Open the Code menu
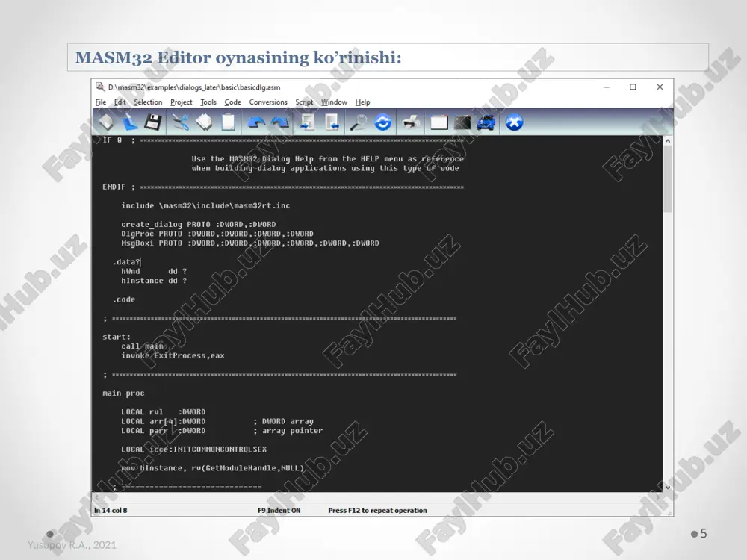 [232, 102]
